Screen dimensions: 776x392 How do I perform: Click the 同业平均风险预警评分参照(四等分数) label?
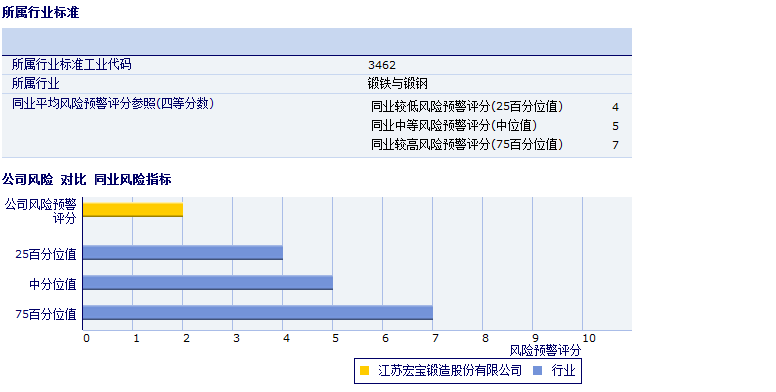(113, 103)
